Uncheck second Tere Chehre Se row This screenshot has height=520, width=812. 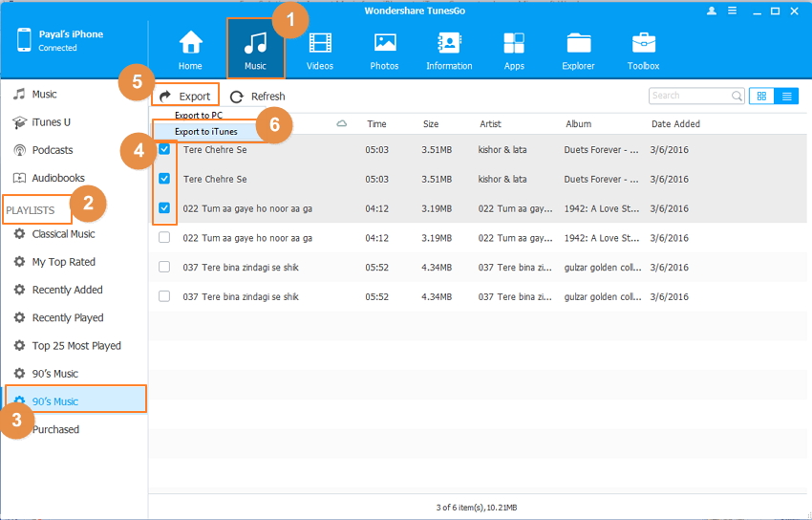click(x=164, y=179)
